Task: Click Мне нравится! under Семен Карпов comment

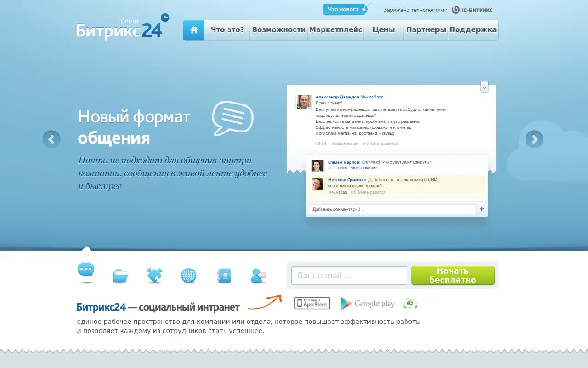Action: (363, 168)
